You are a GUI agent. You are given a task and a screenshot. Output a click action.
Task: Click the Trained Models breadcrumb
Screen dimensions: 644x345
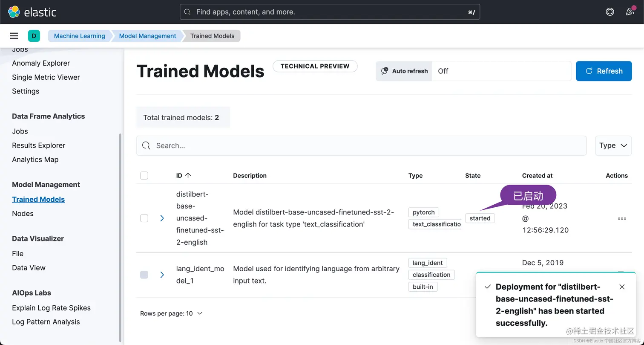point(212,36)
